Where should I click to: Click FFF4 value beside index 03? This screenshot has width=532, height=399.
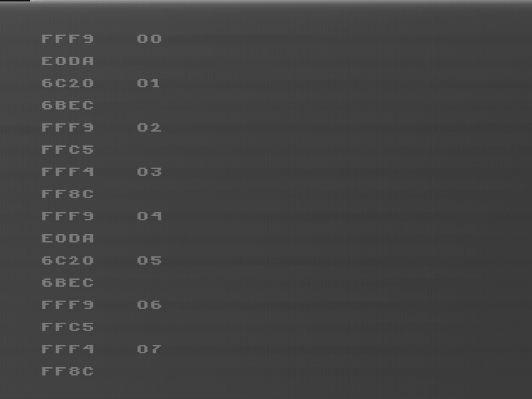click(x=67, y=172)
